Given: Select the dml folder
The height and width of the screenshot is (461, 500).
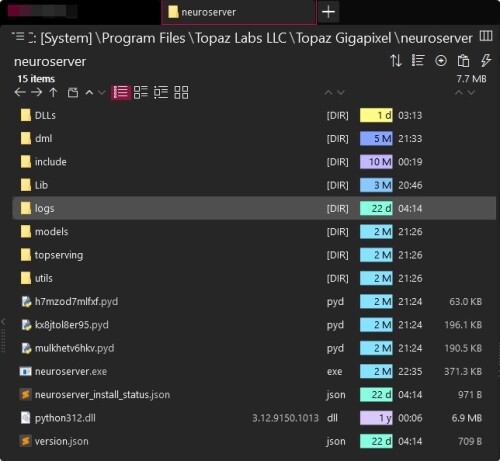Looking at the screenshot, I should (254, 138).
